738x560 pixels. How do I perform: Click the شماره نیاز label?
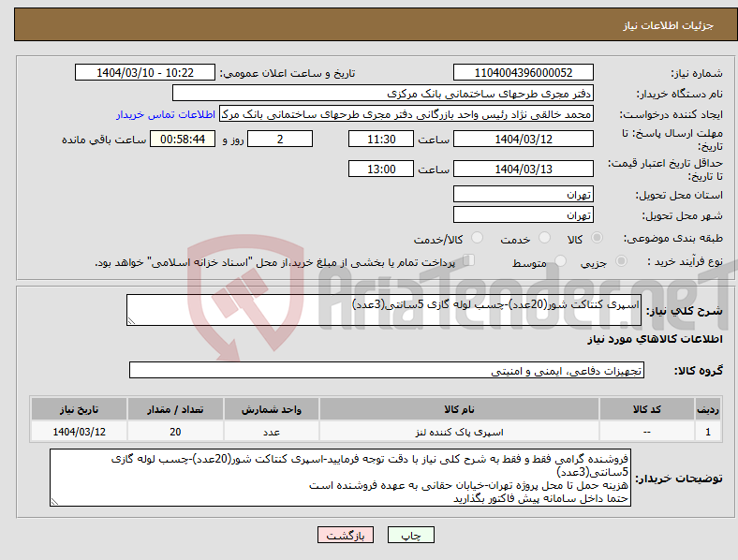697,73
